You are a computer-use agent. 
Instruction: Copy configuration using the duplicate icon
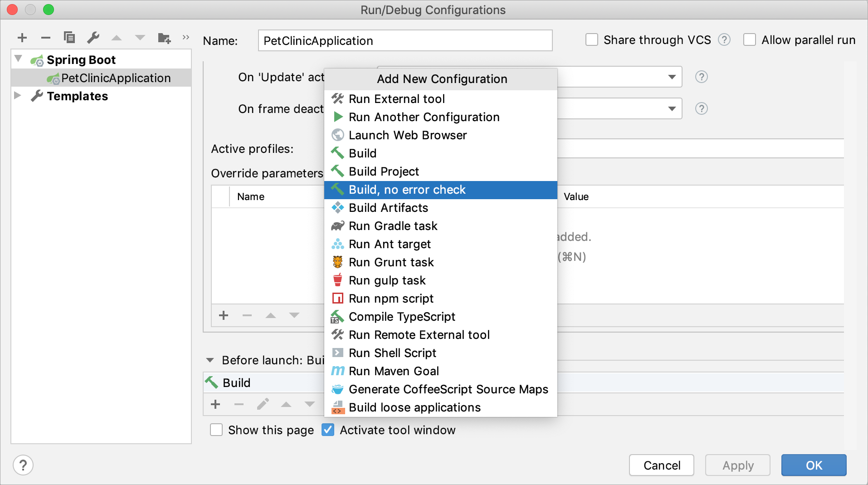(69, 37)
